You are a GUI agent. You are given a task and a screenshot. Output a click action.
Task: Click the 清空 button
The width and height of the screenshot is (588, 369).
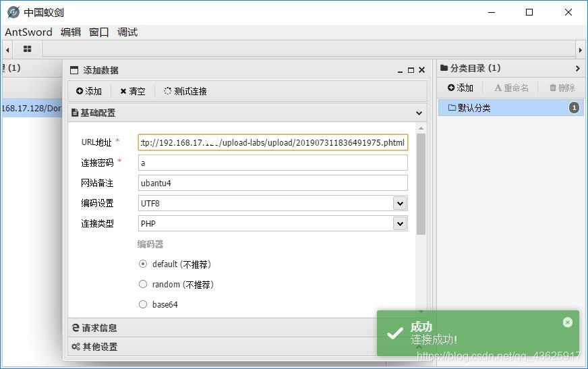(133, 91)
